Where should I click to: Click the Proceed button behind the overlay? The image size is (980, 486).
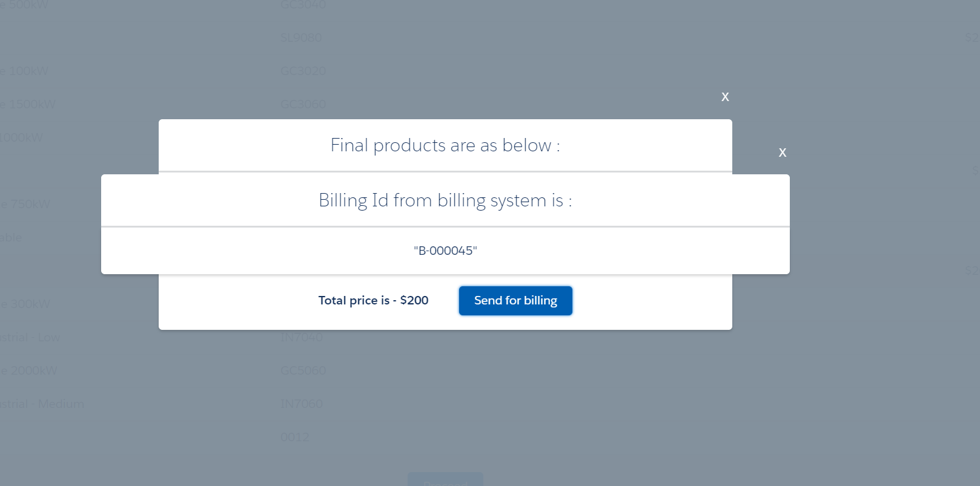(445, 481)
